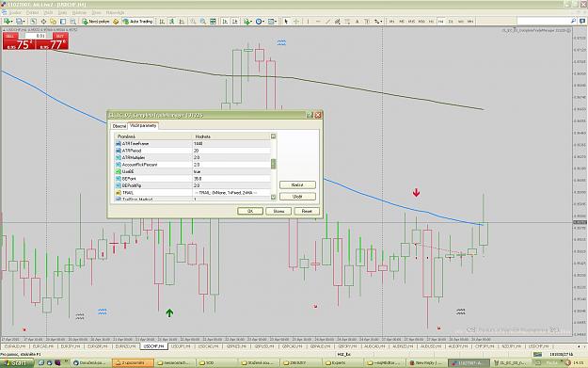This screenshot has width=588, height=368.
Task: Switch timeframe to M15
Action: (411, 22)
